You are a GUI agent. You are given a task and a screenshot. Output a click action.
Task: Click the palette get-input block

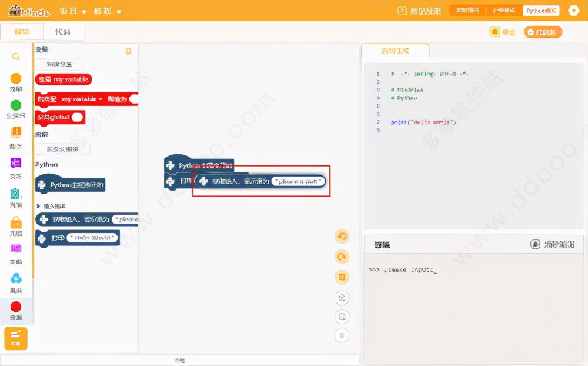pyautogui.click(x=87, y=219)
